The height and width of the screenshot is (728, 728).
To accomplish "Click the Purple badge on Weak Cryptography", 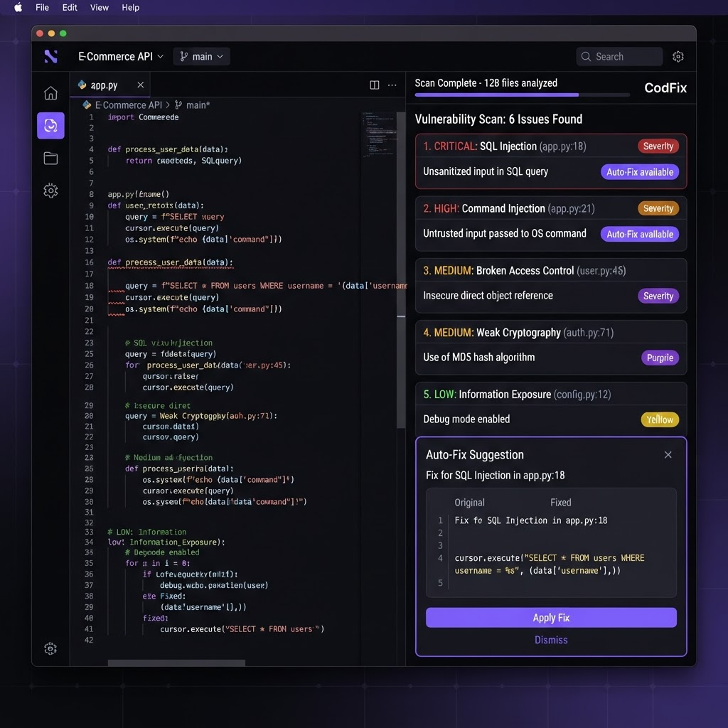I will point(660,358).
